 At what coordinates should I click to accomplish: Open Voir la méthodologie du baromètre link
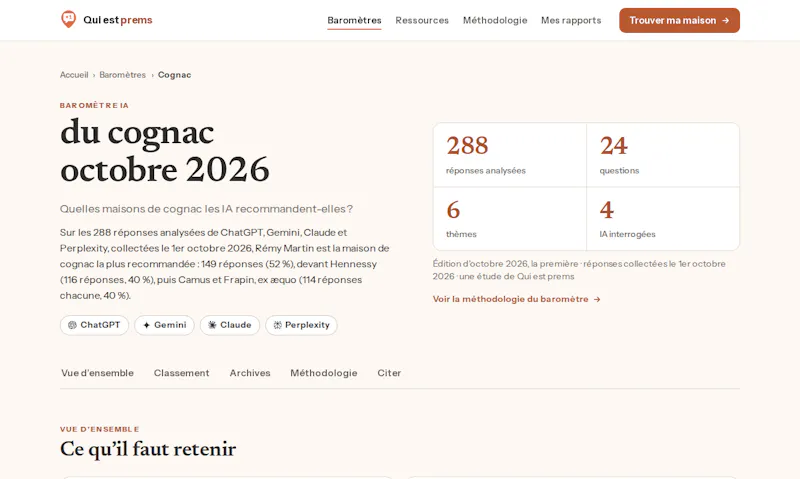click(x=516, y=299)
